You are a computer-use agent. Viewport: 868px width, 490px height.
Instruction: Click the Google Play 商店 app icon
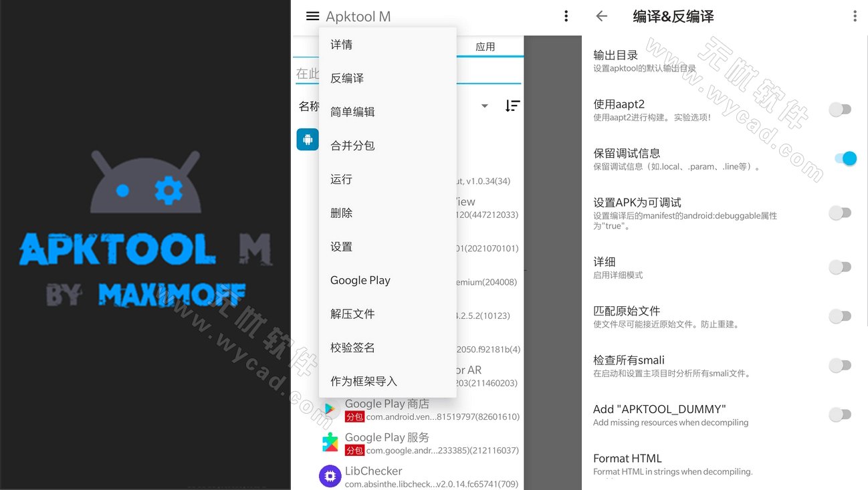330,409
